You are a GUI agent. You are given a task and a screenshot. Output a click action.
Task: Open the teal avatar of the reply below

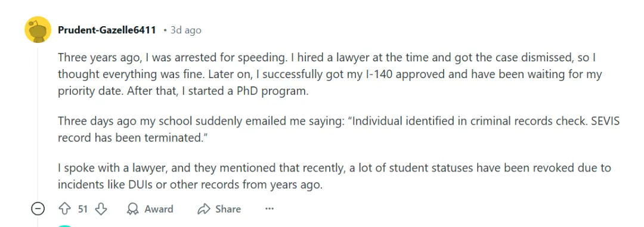pos(65,226)
